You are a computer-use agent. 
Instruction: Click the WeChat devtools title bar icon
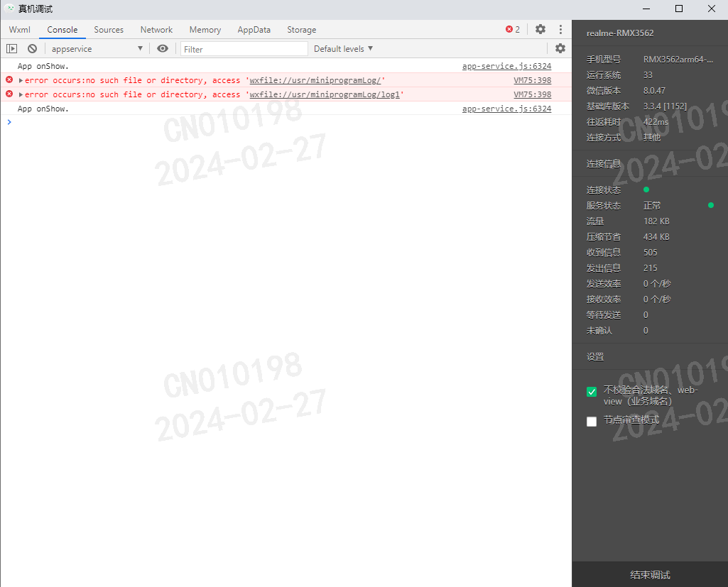(9, 9)
